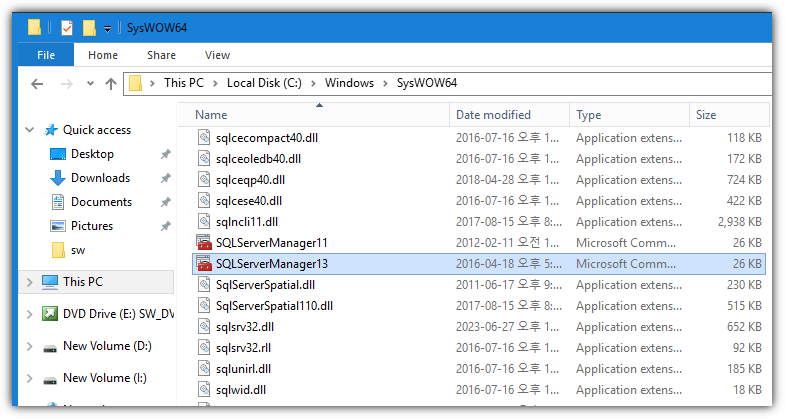Click the 2023-06-27 date of sqlsrv32.dll
The image size is (785, 419).
click(x=508, y=327)
